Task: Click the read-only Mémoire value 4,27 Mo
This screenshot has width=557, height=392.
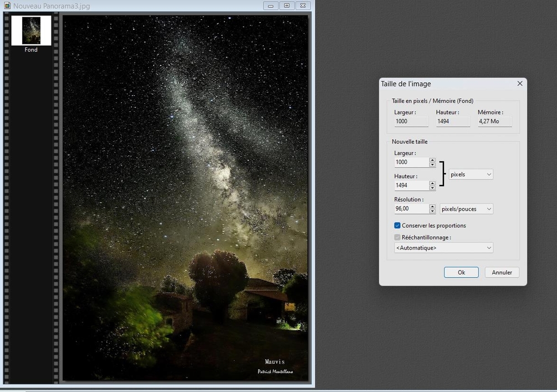Action: point(494,121)
